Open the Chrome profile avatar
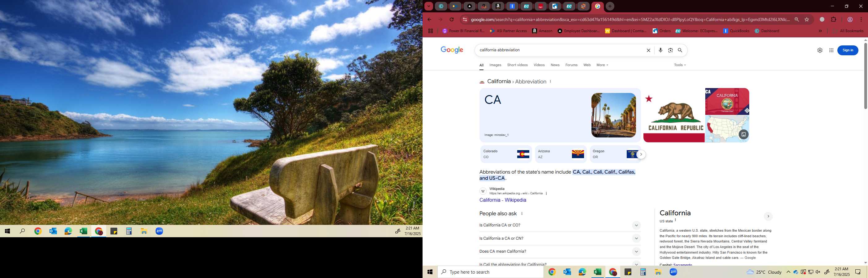The image size is (868, 278). pos(850,19)
